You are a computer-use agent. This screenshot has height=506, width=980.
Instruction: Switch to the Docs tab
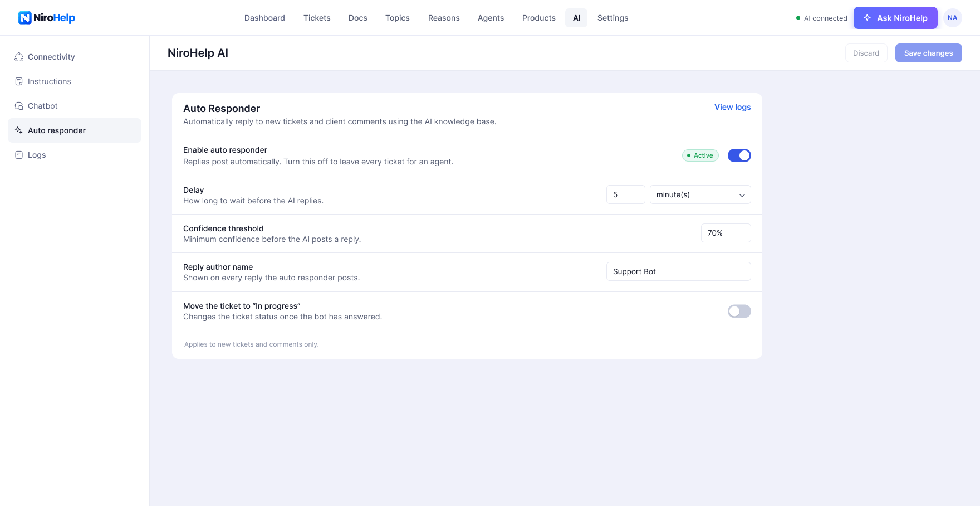(358, 18)
